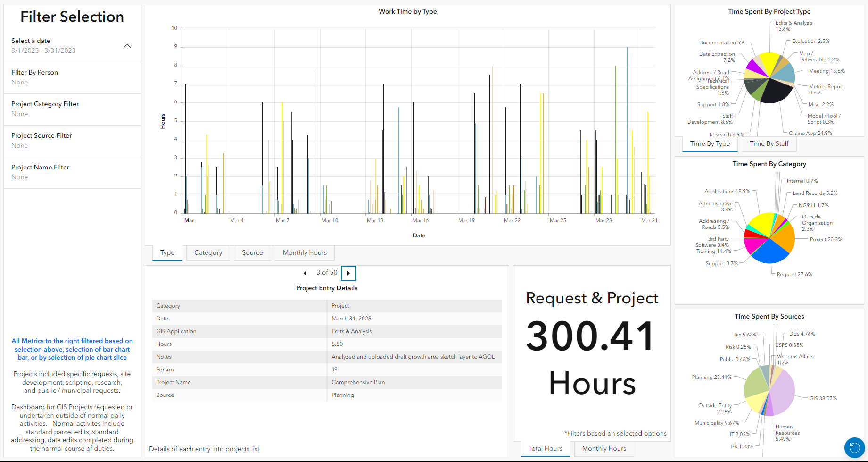Click the circular refresh icon at bottom right
Image resolution: width=868 pixels, height=462 pixels.
click(x=854, y=448)
